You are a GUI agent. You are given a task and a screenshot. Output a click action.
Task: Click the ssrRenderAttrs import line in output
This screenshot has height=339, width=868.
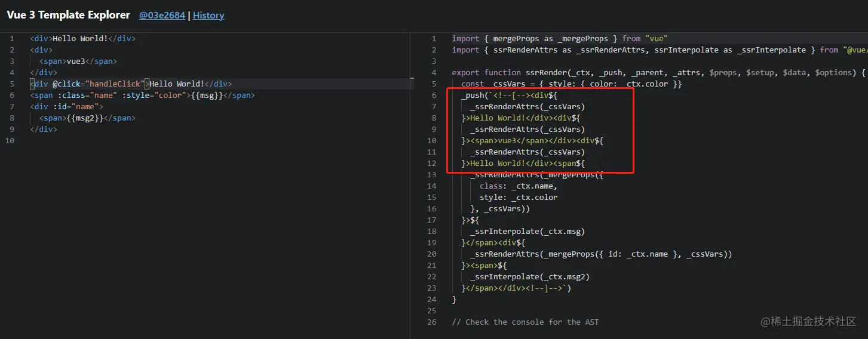point(660,50)
